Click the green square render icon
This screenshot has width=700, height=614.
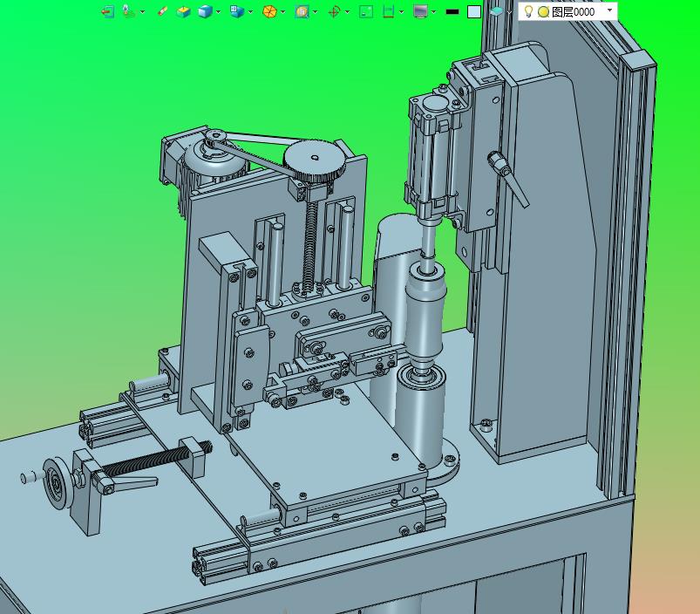[x=366, y=11]
